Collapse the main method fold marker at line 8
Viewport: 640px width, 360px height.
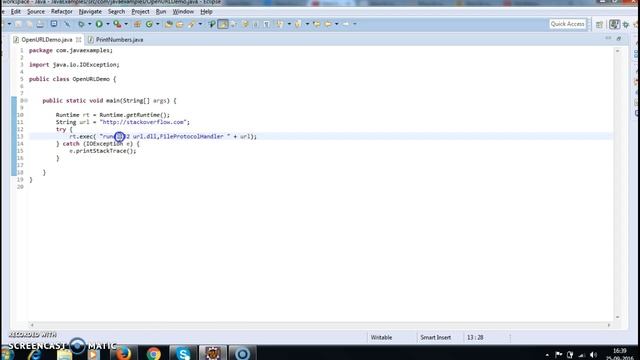click(26, 100)
